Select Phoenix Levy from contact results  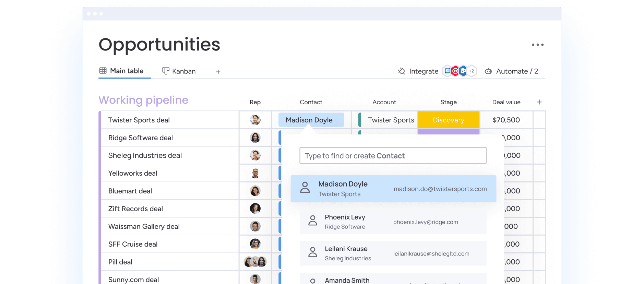pyautogui.click(x=393, y=222)
